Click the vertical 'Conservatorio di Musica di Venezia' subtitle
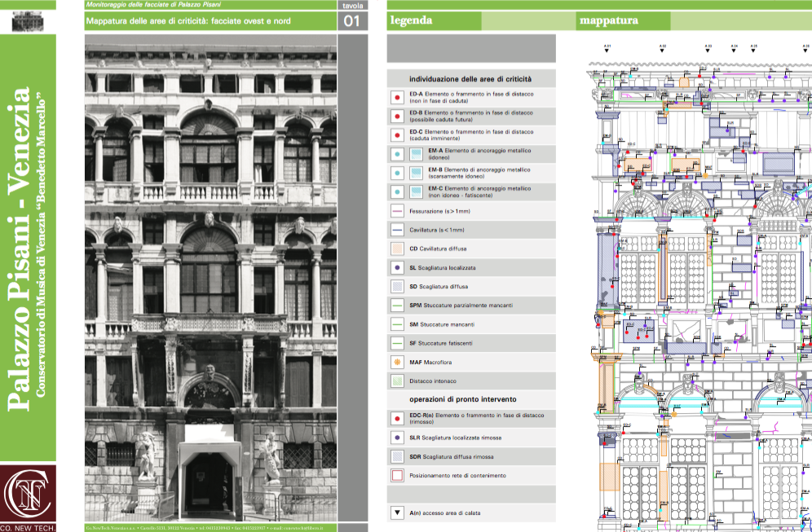 point(41,244)
